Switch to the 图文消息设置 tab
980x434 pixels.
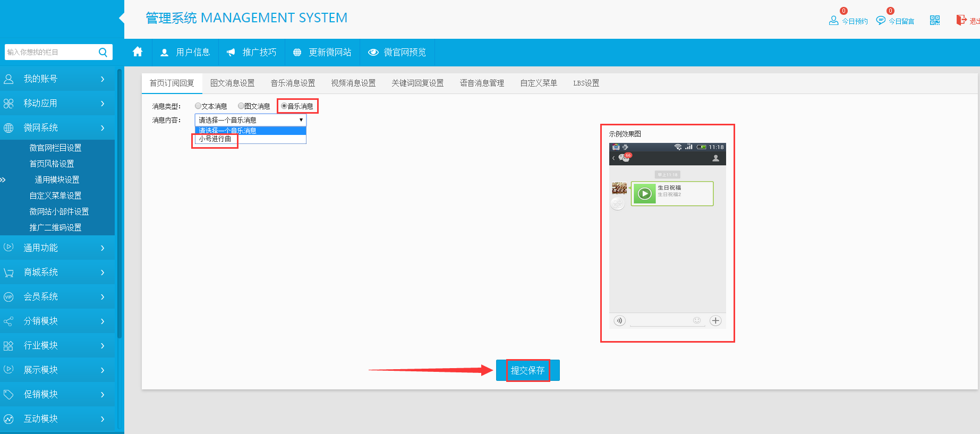(x=232, y=83)
